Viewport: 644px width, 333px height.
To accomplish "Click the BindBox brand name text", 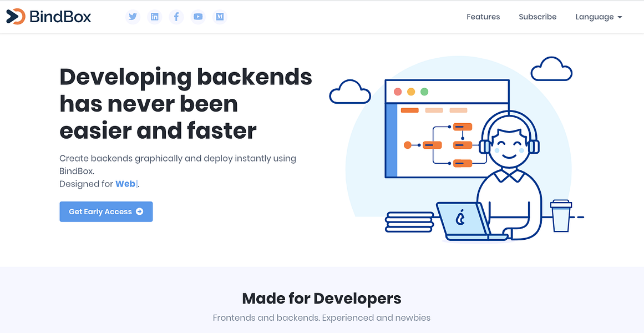I will point(60,17).
